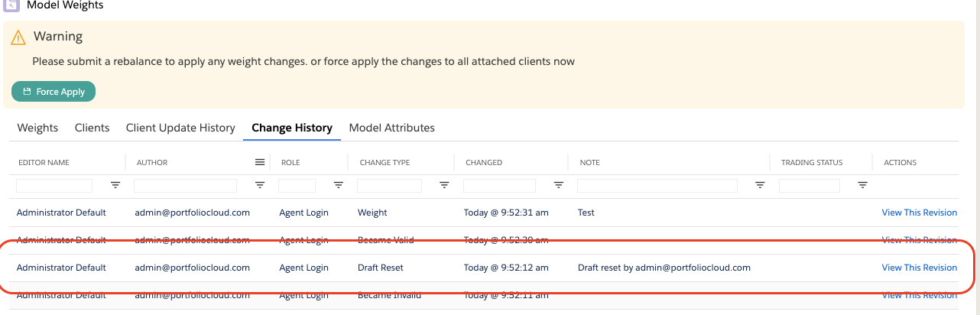Open the Author column menu icon
Screen dimensions: 980x315
[x=260, y=162]
